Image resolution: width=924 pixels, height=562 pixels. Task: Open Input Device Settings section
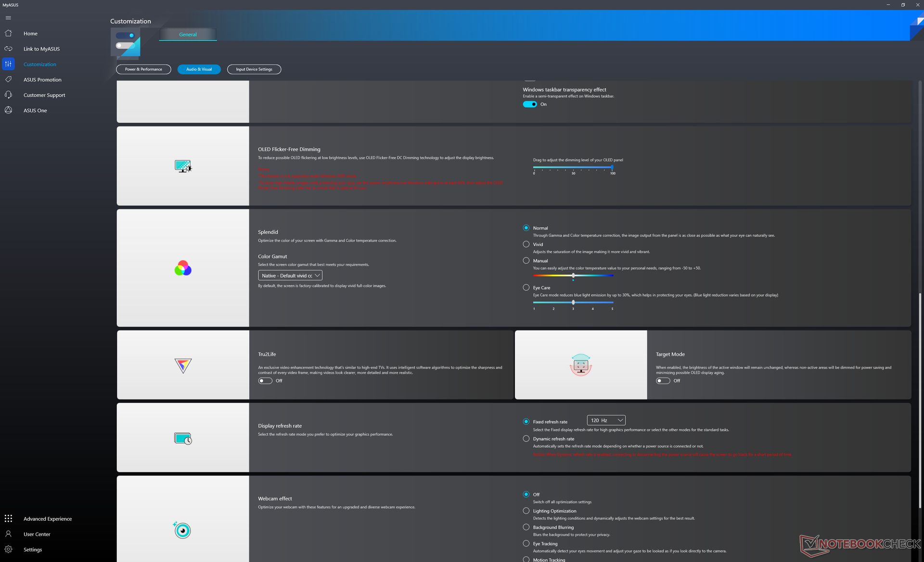click(x=254, y=69)
